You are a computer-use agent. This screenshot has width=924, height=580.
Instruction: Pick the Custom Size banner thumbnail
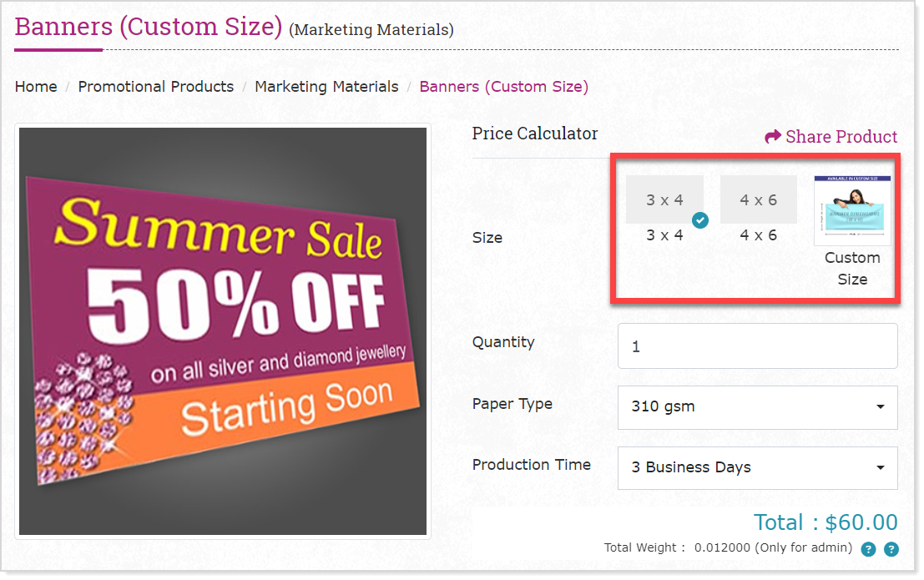point(852,211)
